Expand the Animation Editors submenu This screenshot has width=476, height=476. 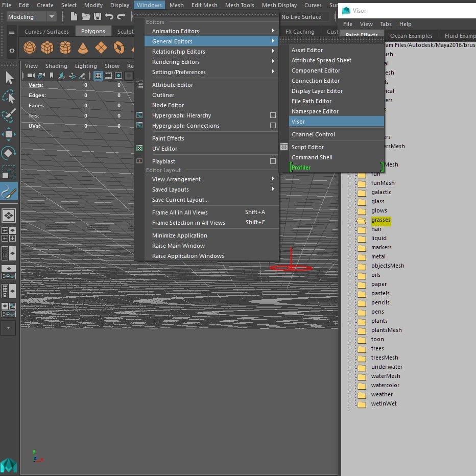211,31
